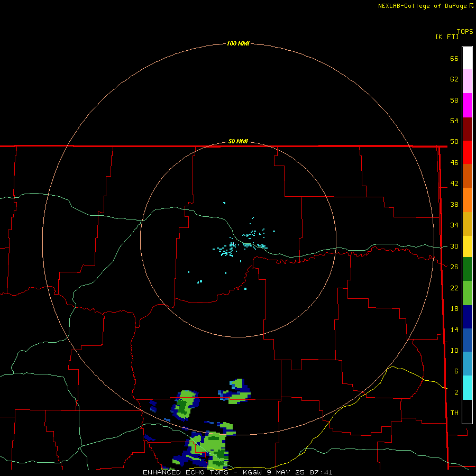Click the legend value 10

454,351
